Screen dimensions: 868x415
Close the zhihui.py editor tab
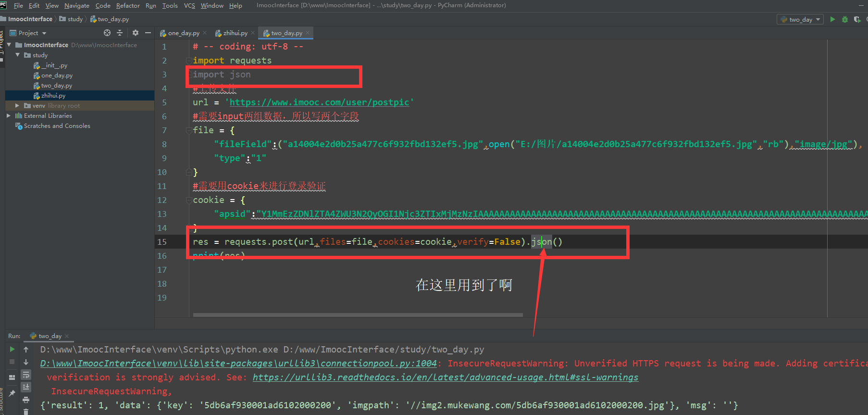253,33
